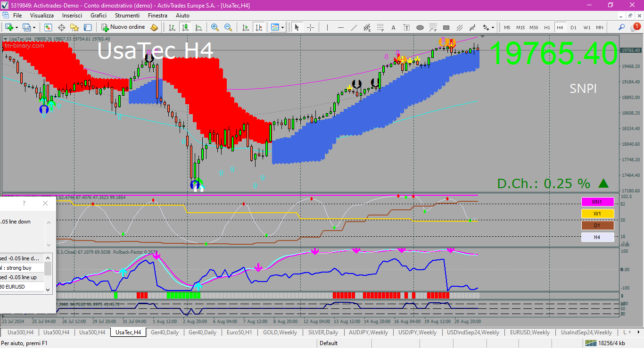This screenshot has width=644, height=348.
Task: Select the rectangle drawing tool
Action: pos(446,27)
